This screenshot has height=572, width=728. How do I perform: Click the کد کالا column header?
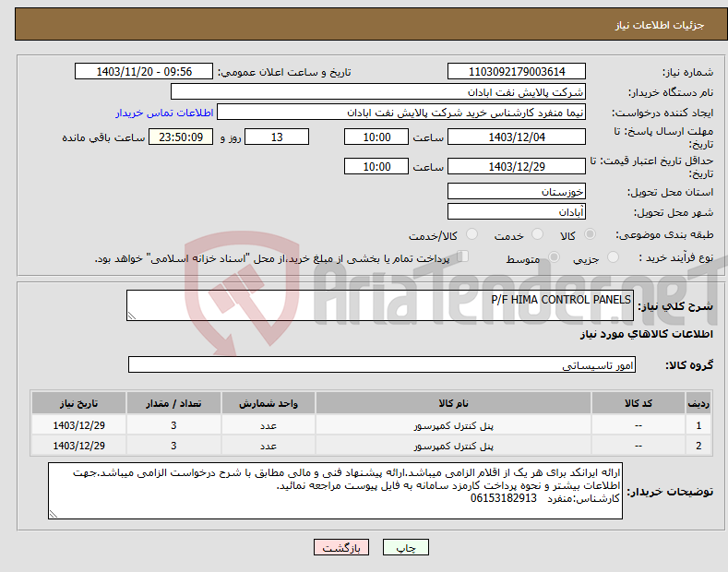[x=638, y=403]
